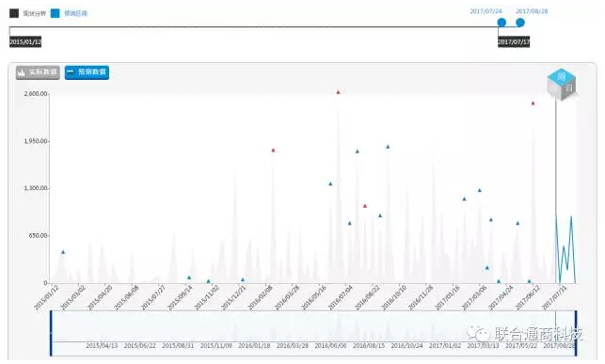
Task: Click the red triangle marker near the 1,050 level
Action: tap(365, 206)
